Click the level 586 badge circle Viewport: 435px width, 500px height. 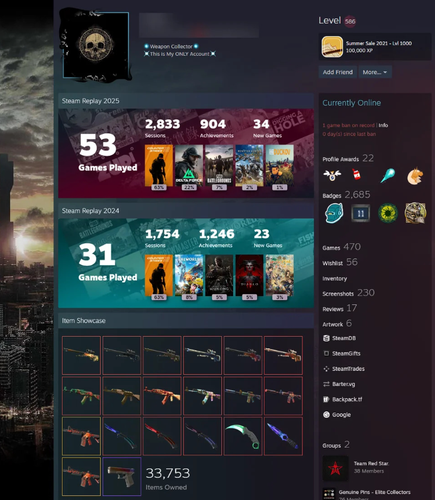(350, 21)
